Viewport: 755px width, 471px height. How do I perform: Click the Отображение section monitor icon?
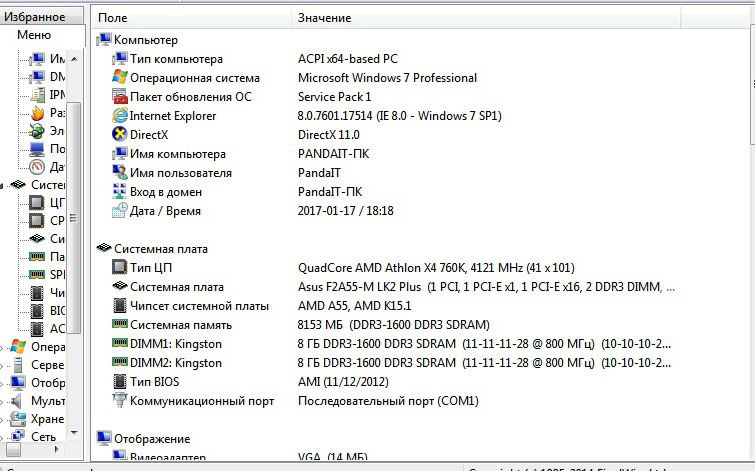pyautogui.click(x=104, y=438)
